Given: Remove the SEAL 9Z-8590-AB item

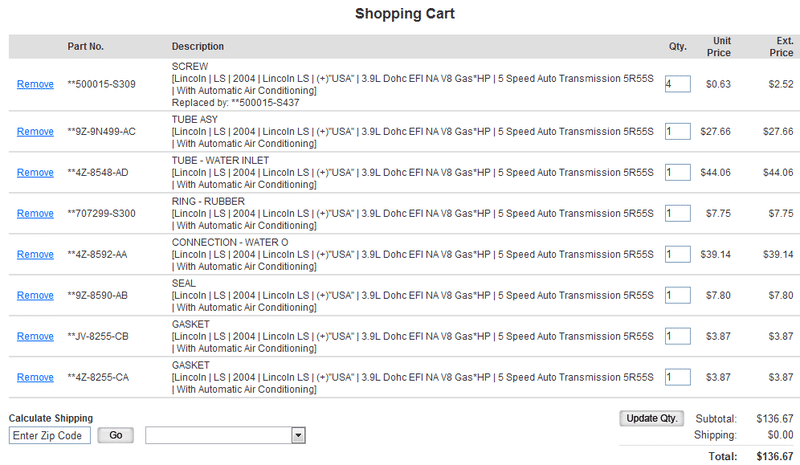Looking at the screenshot, I should point(35,295).
